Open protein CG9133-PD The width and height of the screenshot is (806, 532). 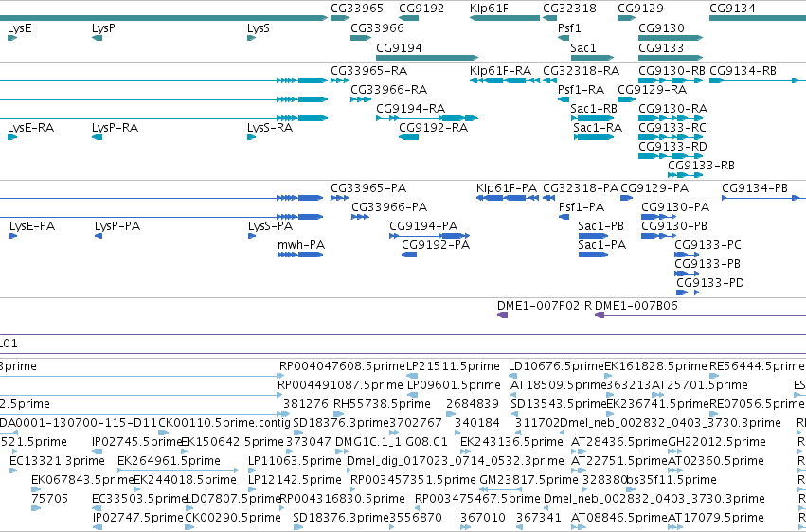click(710, 283)
